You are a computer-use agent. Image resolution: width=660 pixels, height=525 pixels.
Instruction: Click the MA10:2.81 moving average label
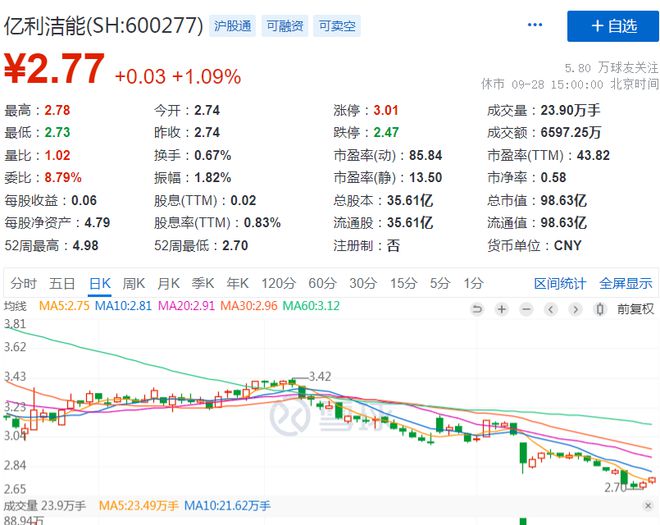[x=123, y=306]
